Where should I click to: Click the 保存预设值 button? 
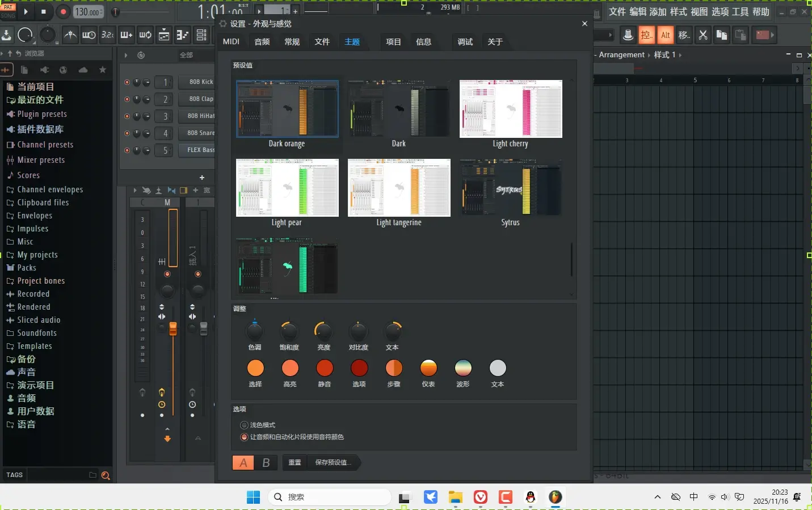[333, 462]
